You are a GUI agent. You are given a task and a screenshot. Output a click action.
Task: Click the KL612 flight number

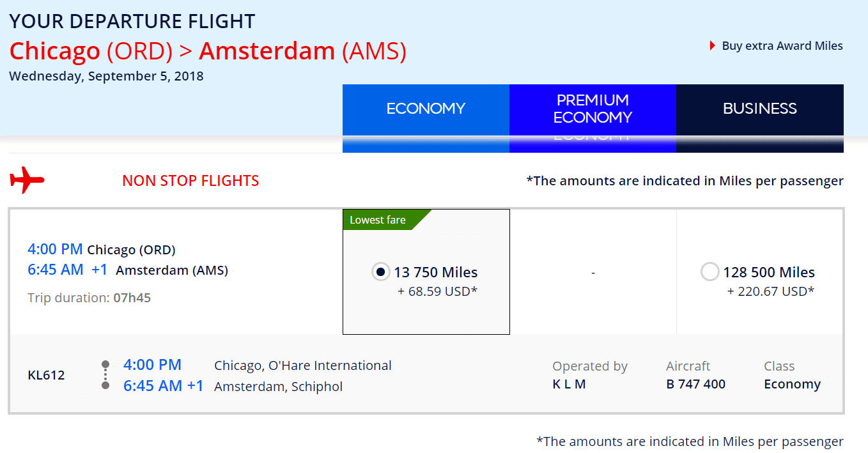click(47, 375)
